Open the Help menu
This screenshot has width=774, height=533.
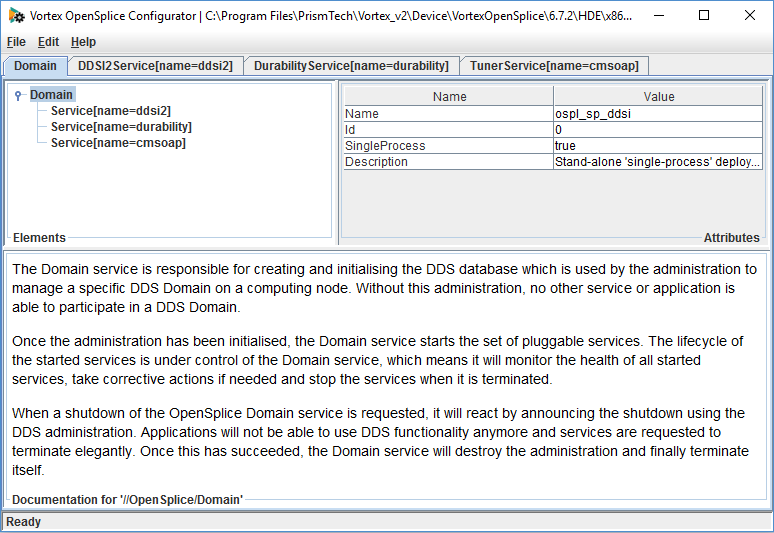click(x=83, y=42)
